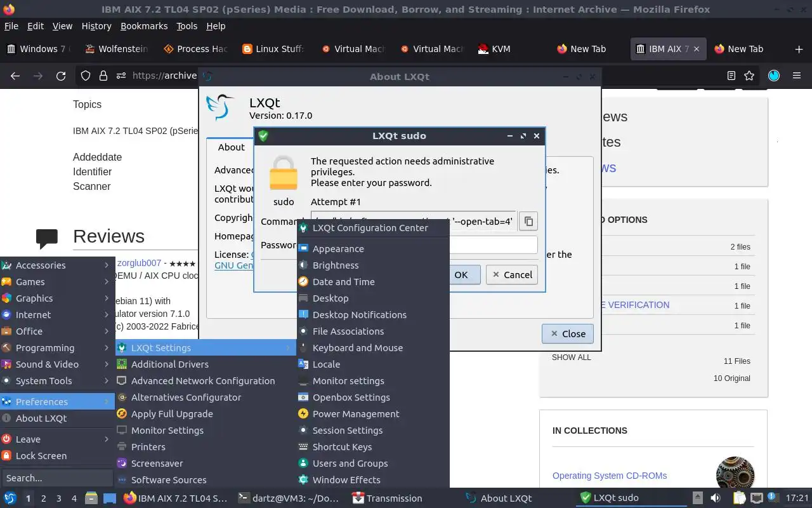812x508 pixels.
Task: Open Brightness settings entry
Action: pyautogui.click(x=373, y=265)
